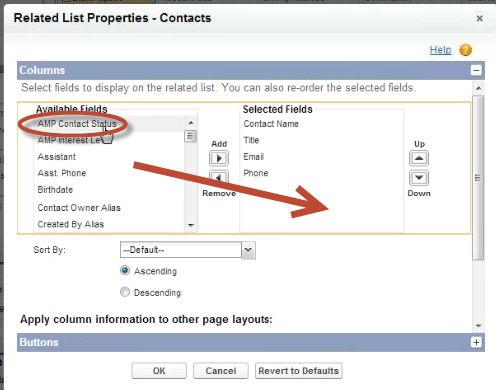Click the Cancel button
Viewport: 496px width, 390px height.
pyautogui.click(x=221, y=371)
